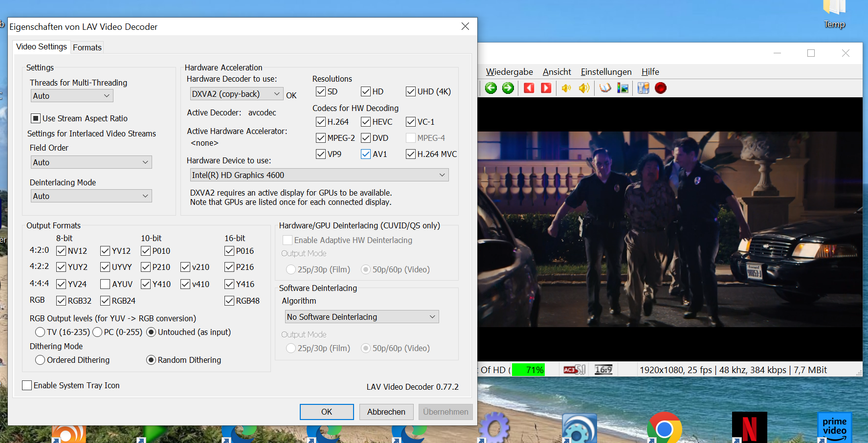Click the Übernehmen button
This screenshot has width=868, height=443.
445,412
